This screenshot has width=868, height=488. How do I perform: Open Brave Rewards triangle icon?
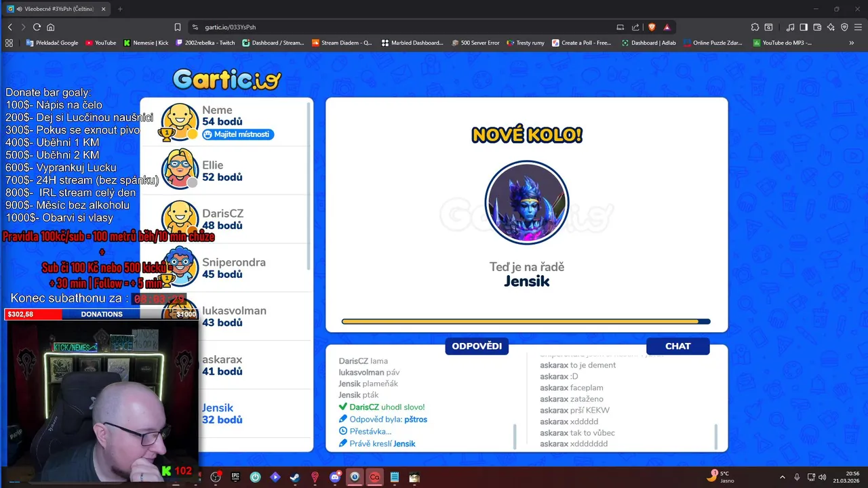(x=667, y=27)
